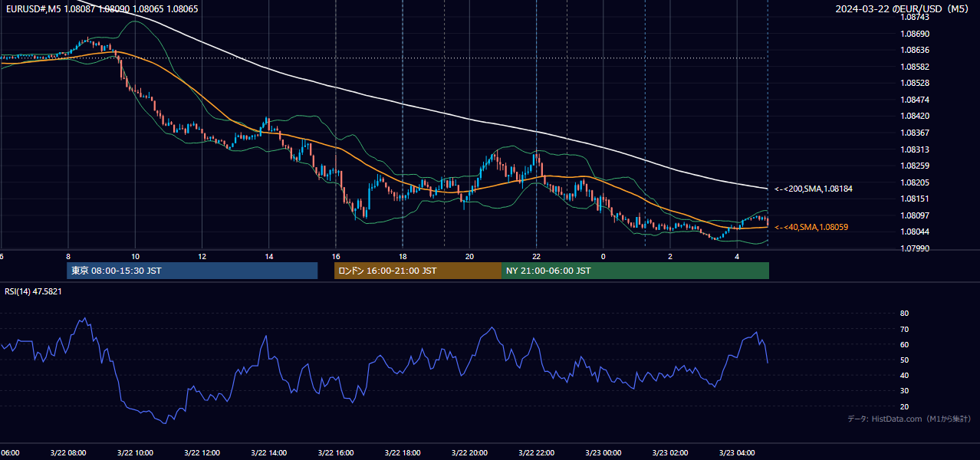Click the '3/23 04:00' date label
This screenshot has height=460, width=980.
(x=737, y=453)
